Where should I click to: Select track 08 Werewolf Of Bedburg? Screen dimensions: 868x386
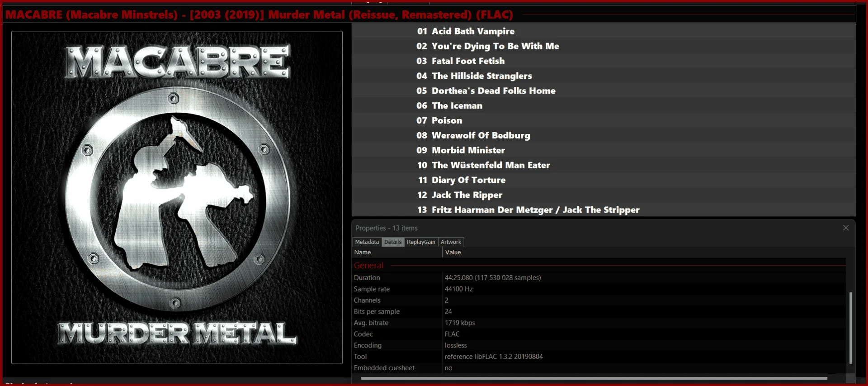tap(604, 135)
